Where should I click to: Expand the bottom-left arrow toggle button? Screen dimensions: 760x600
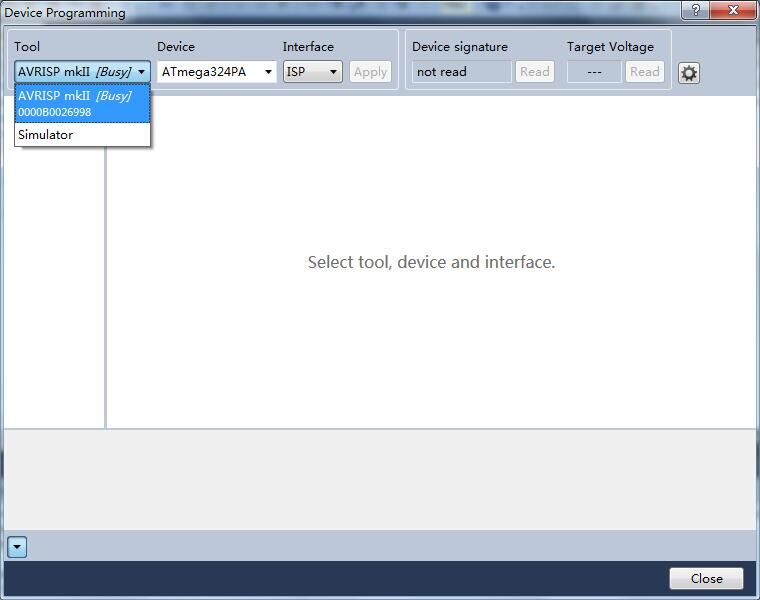pyautogui.click(x=17, y=547)
